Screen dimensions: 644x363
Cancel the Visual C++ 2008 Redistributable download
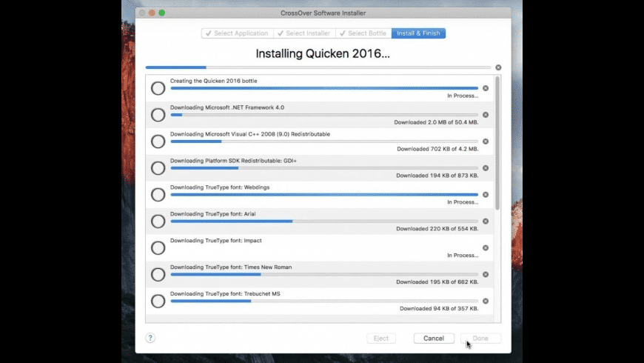tap(486, 141)
